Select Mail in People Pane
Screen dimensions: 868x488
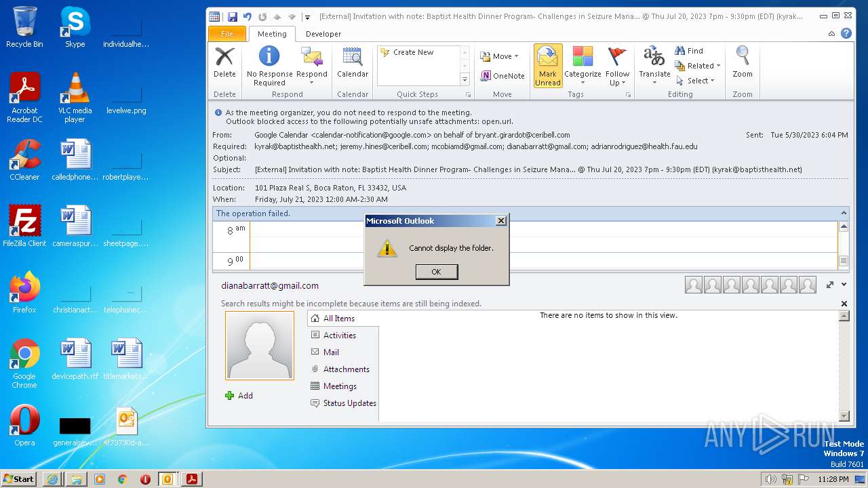click(331, 352)
